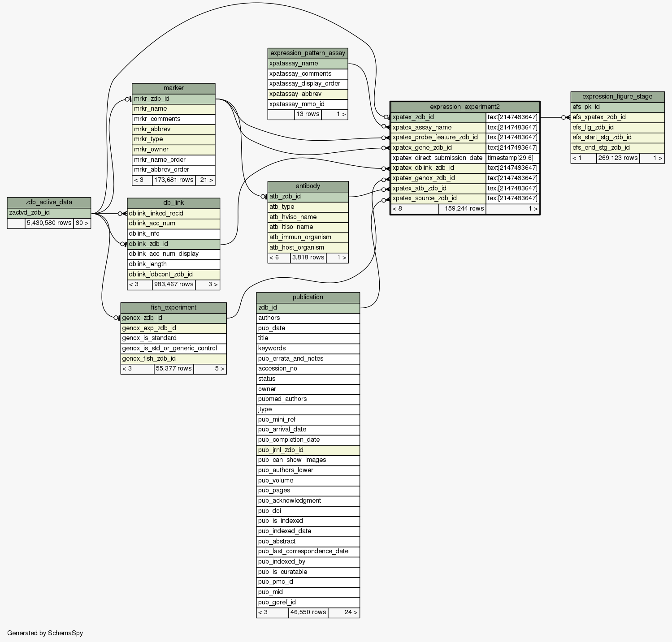Click the expression_pattern_assay table header
The width and height of the screenshot is (672, 642).
tap(308, 53)
